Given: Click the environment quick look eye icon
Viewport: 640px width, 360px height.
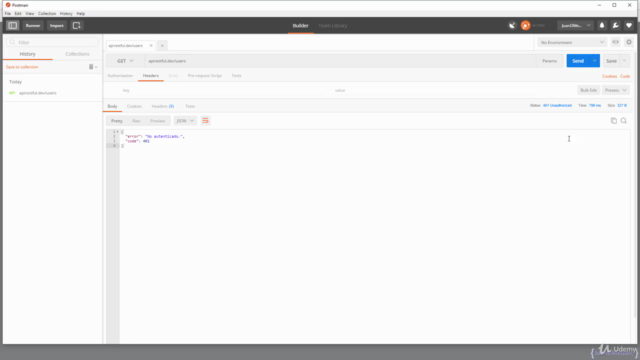Looking at the screenshot, I should [x=616, y=42].
